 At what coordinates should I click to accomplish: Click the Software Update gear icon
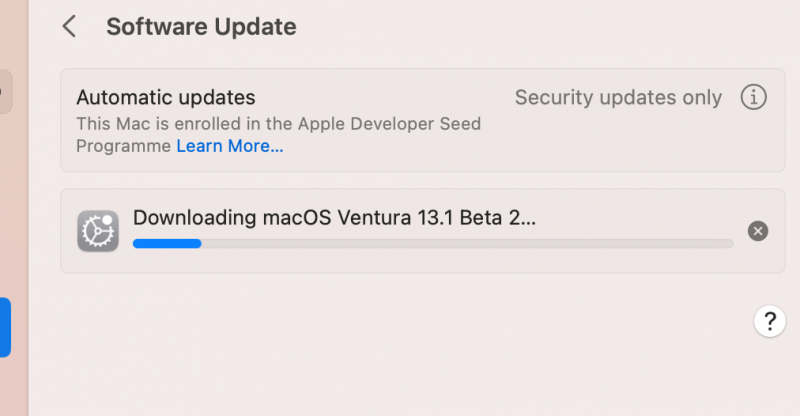coord(98,231)
